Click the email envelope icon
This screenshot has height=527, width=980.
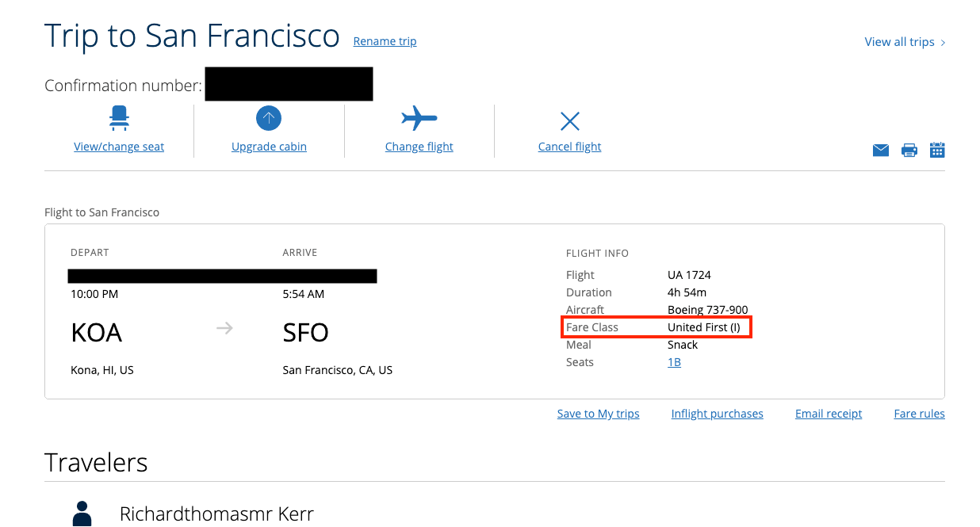(881, 151)
